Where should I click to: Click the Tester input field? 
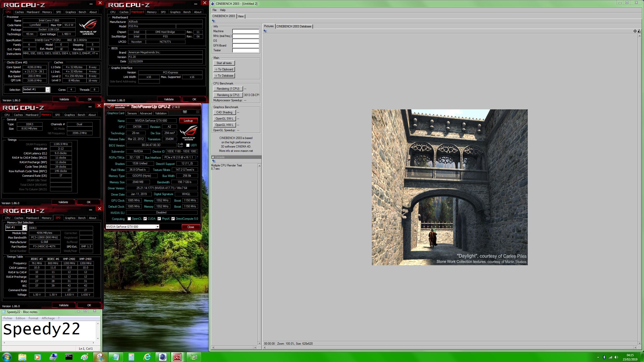[246, 50]
